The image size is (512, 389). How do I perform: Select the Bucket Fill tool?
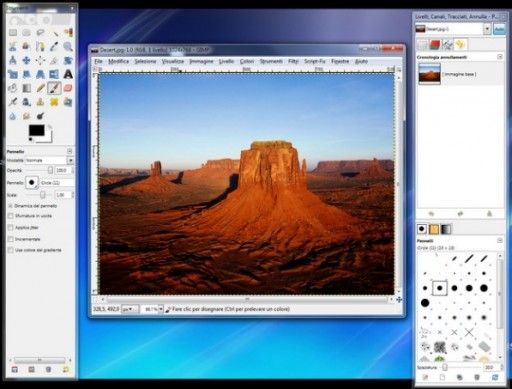coord(13,88)
